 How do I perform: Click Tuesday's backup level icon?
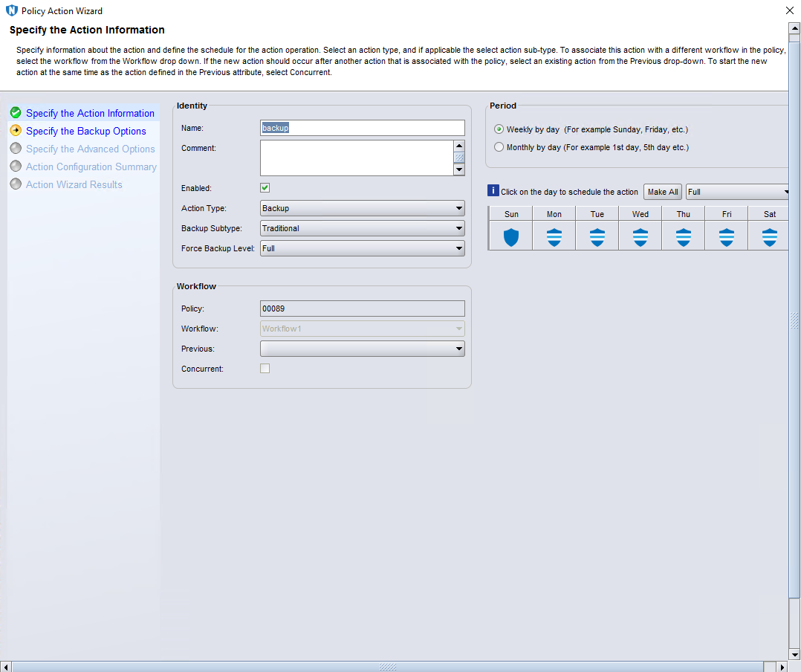click(597, 237)
